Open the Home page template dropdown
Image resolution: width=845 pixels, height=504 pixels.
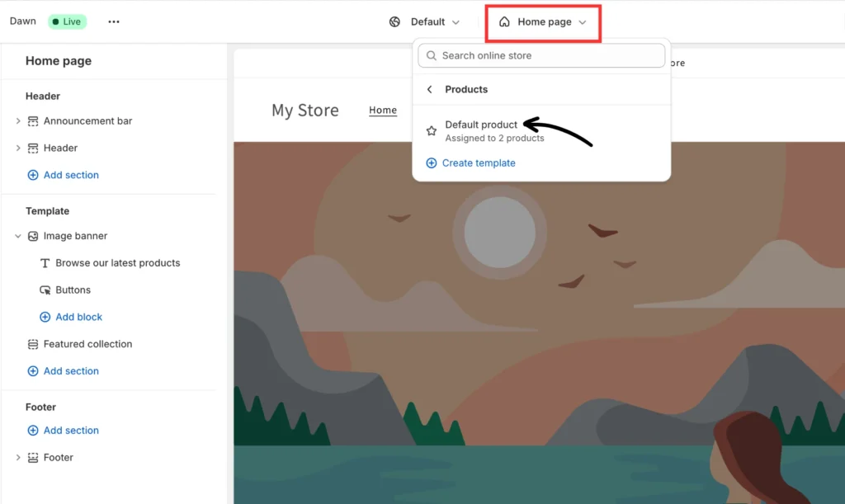(x=543, y=22)
